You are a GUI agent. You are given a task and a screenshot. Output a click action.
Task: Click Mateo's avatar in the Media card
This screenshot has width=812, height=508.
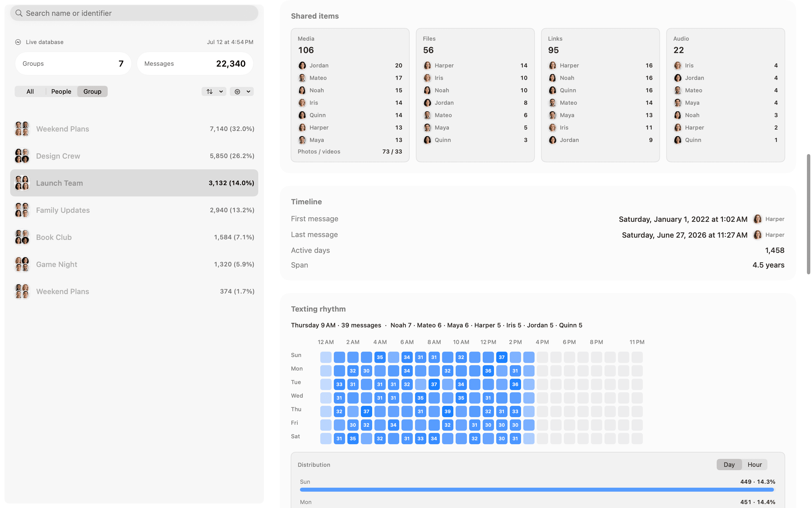[302, 78]
